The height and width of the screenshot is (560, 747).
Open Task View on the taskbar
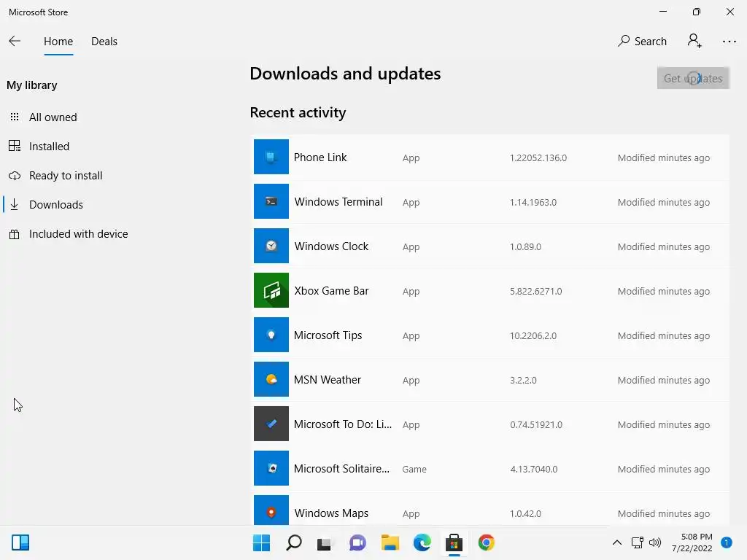pos(325,543)
